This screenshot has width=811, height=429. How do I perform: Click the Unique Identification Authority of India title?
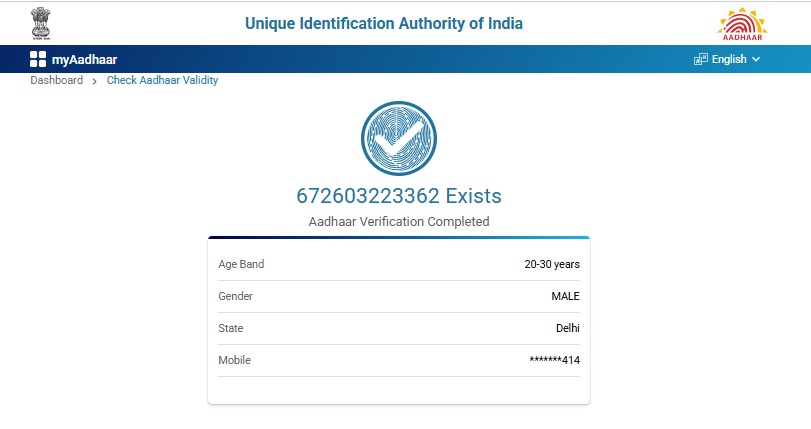[384, 23]
